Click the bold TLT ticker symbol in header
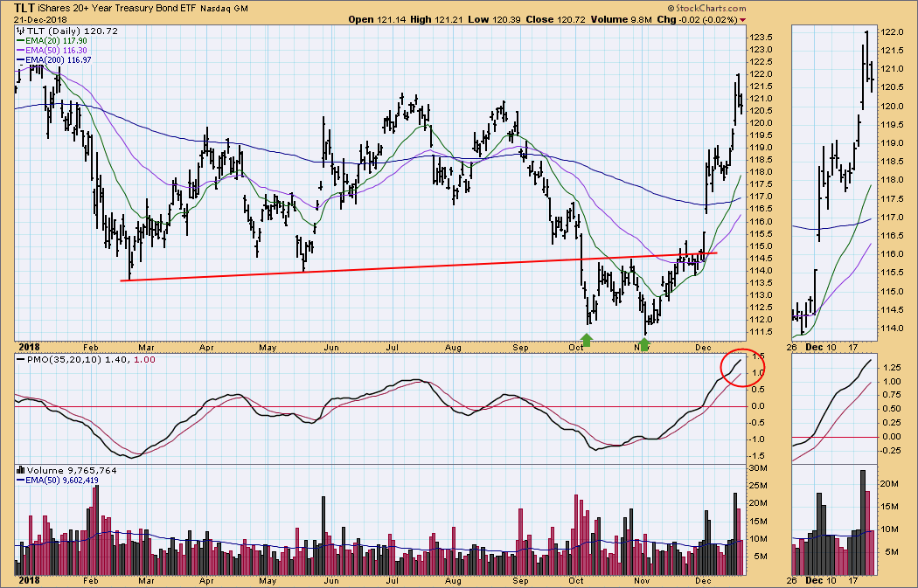 tap(24, 8)
